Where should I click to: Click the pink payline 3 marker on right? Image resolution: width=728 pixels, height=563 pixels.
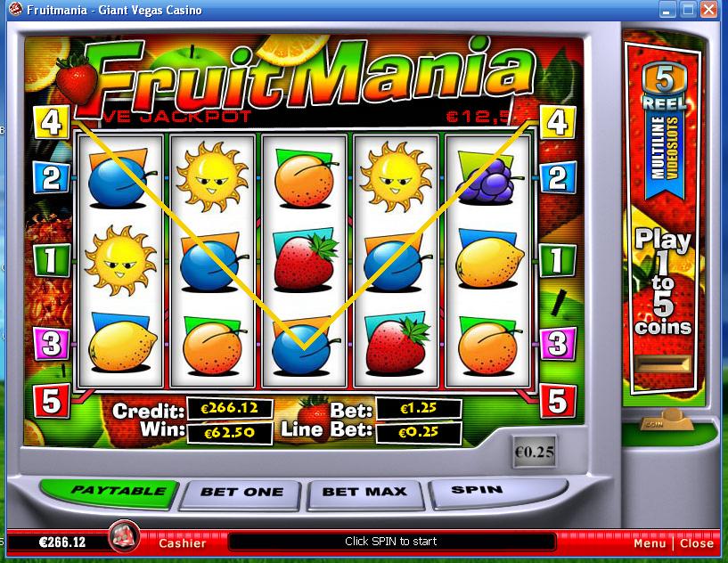(x=558, y=344)
